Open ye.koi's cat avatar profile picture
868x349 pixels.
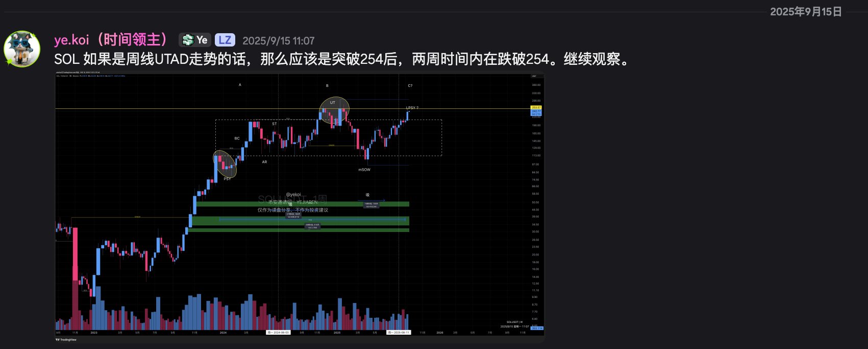point(22,49)
